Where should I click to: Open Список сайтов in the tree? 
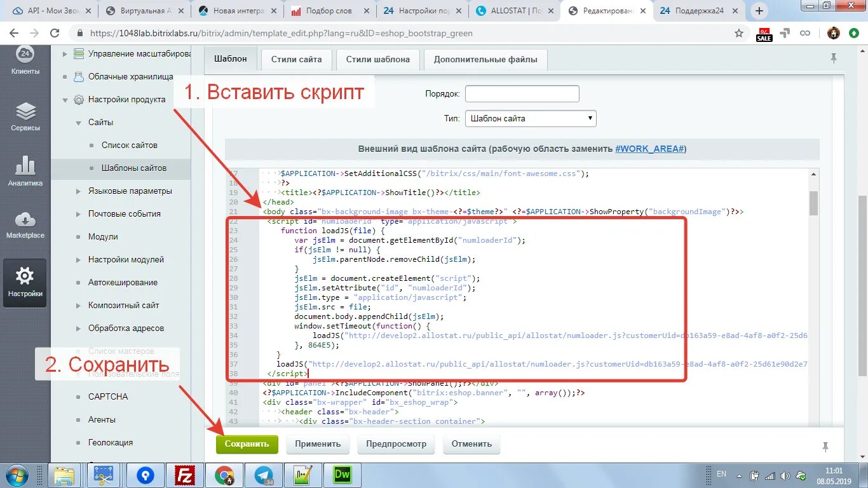coord(129,146)
